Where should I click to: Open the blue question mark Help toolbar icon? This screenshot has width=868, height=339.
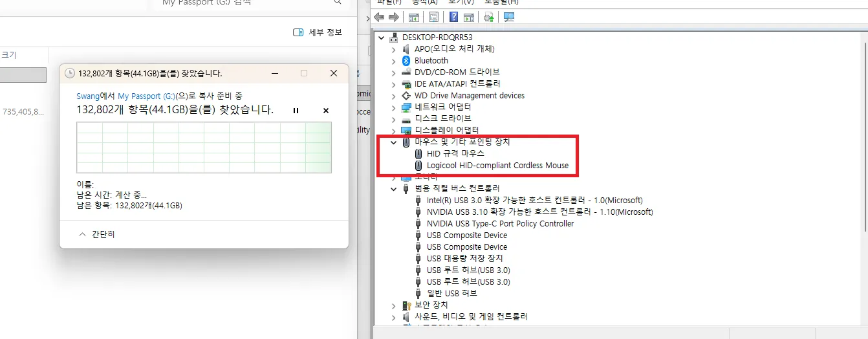454,17
